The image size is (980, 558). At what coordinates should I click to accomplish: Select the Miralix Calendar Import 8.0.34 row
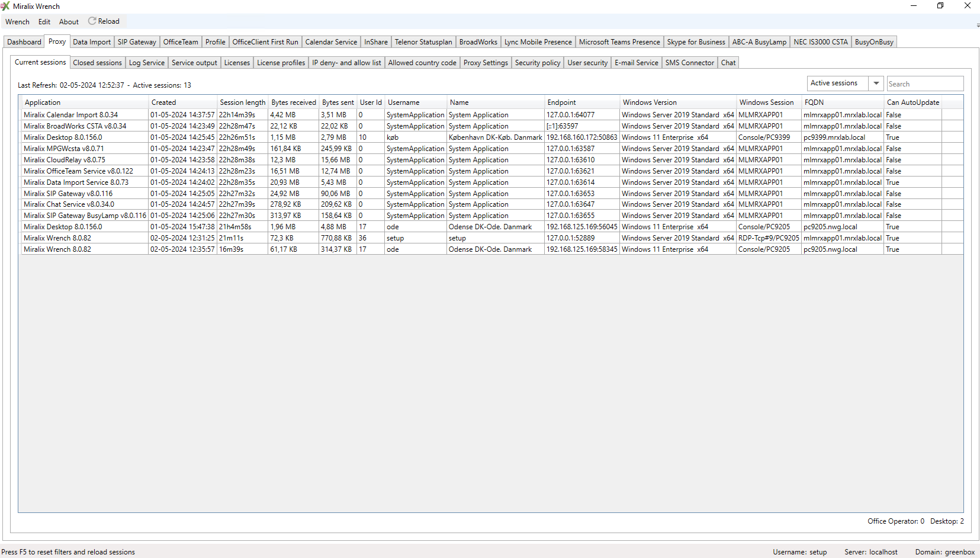pos(490,115)
